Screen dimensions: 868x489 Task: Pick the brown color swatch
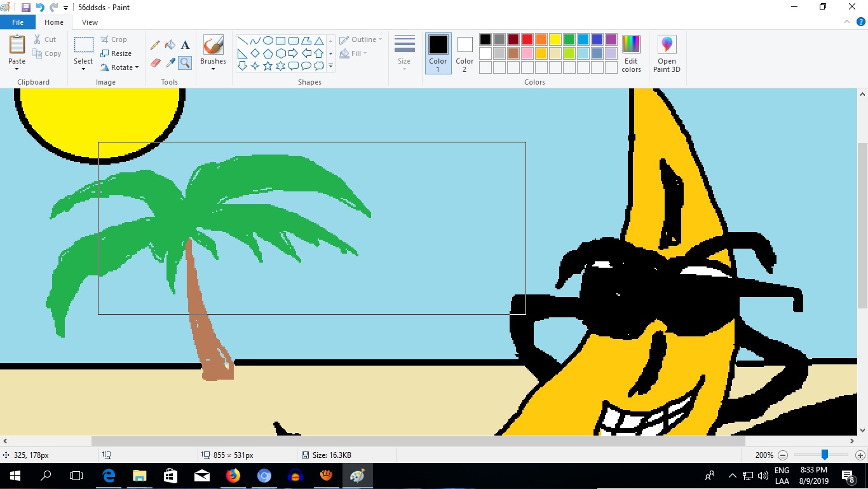pos(513,53)
